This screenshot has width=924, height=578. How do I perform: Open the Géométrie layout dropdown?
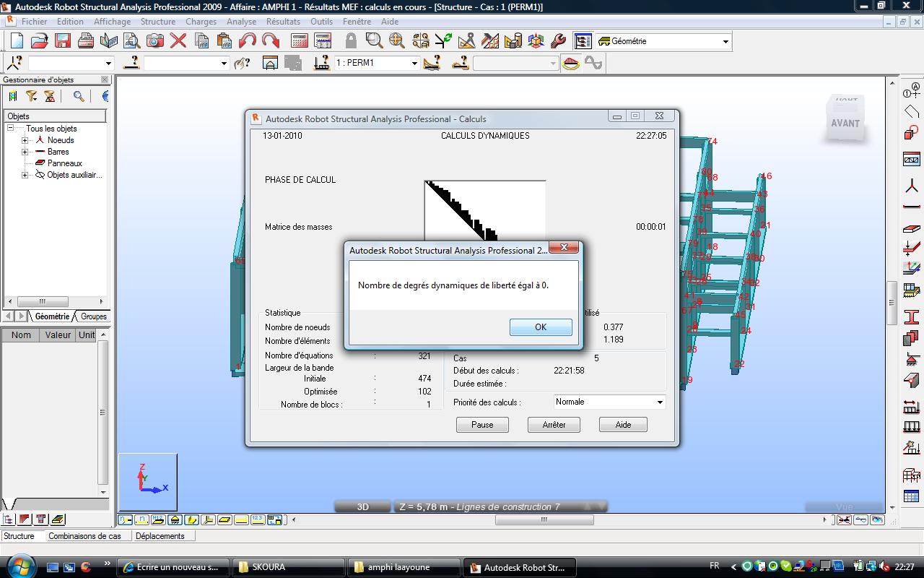(x=725, y=41)
